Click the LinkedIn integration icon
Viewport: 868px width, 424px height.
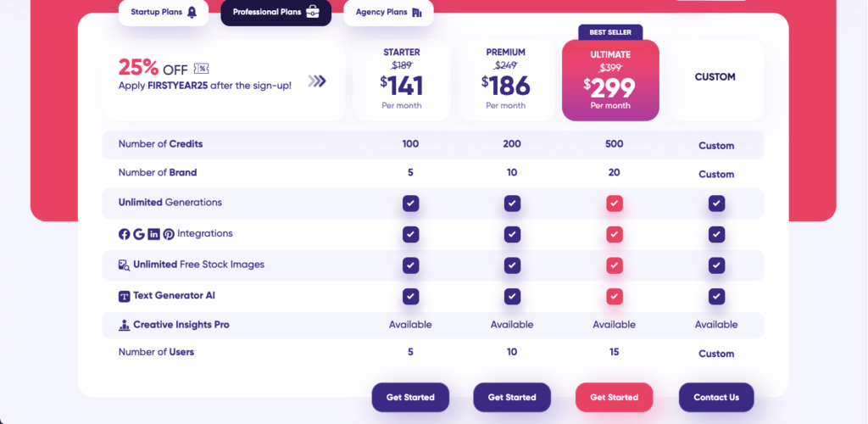point(154,234)
